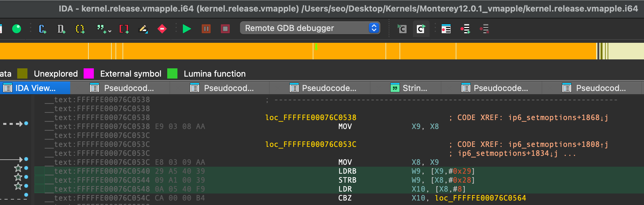The height and width of the screenshot is (205, 644).
Task: Toggle breakpoint dot at LDRB W9 line
Action: 26,168
